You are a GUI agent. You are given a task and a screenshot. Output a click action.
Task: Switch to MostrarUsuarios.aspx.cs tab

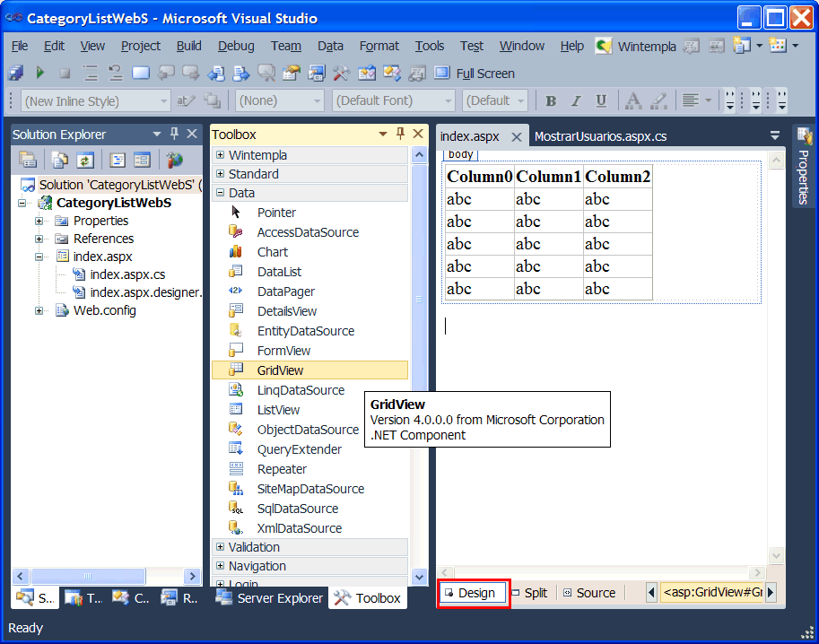(601, 136)
